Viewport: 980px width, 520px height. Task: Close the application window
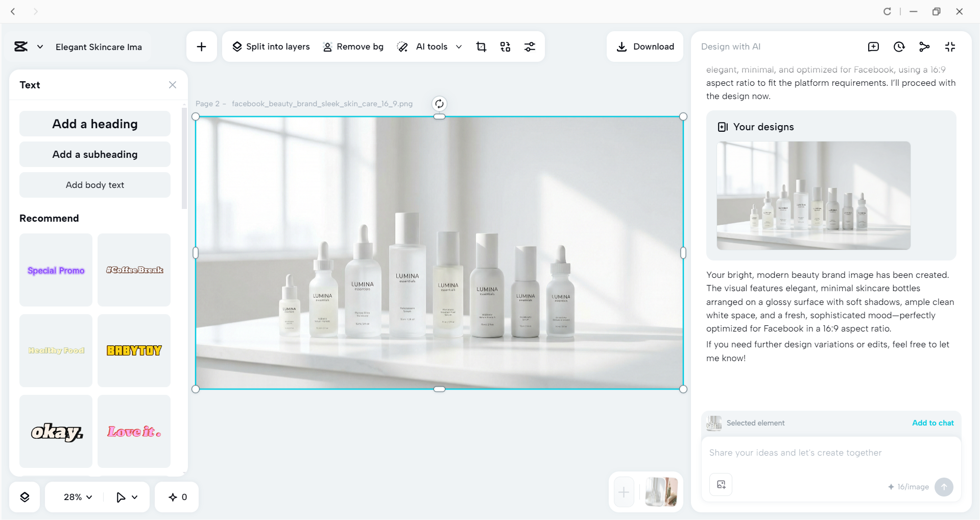click(x=959, y=11)
